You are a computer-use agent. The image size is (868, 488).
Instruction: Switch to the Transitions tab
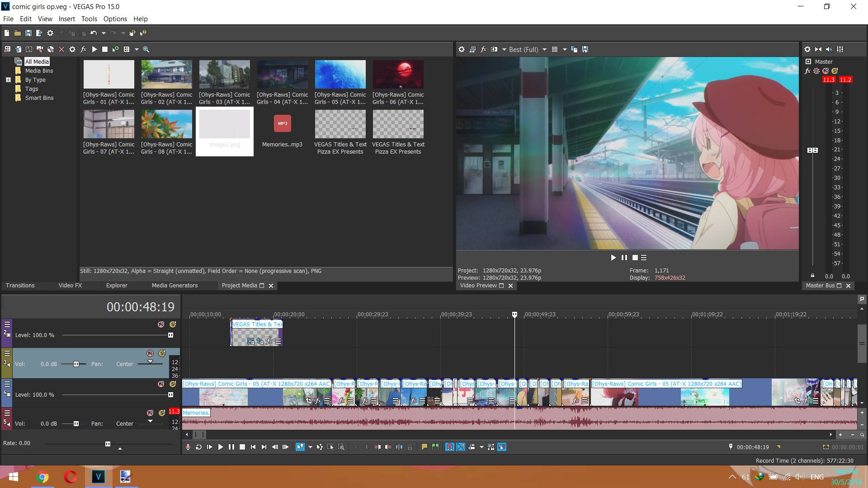pos(20,286)
